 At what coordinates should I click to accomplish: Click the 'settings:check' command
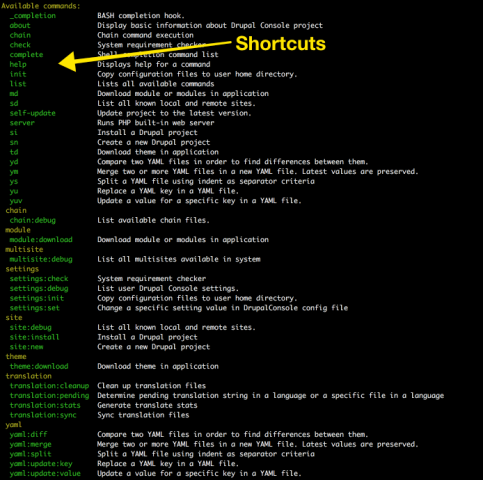tap(39, 279)
